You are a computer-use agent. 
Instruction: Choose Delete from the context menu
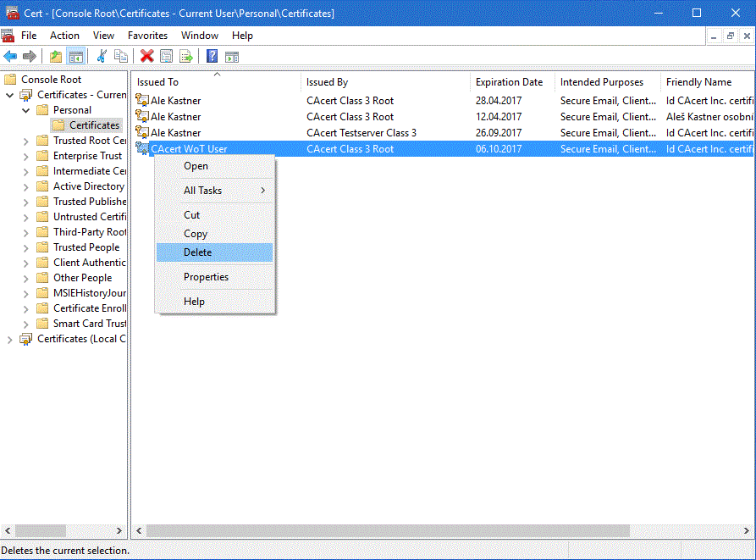(198, 252)
